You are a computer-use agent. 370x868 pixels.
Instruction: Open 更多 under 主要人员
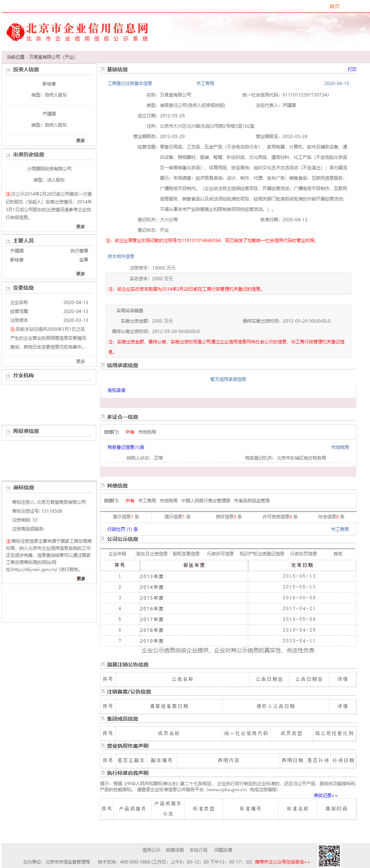click(81, 274)
